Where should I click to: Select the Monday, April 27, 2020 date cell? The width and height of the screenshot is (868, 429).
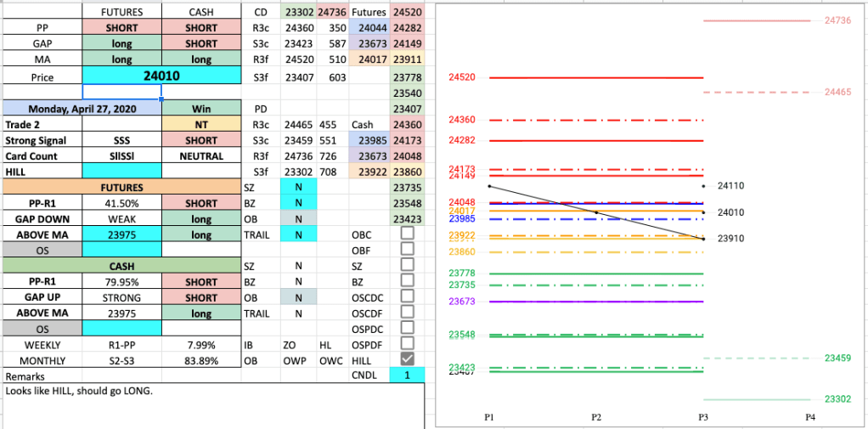pos(82,109)
